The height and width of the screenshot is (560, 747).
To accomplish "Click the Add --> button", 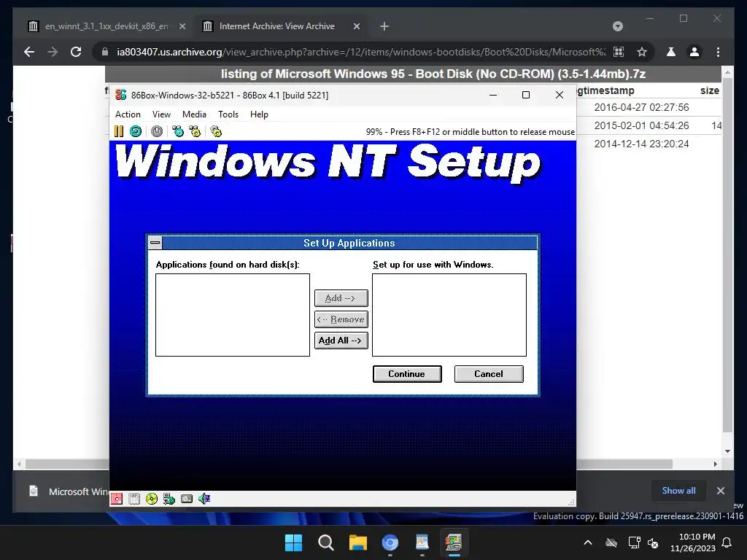I will tap(341, 298).
